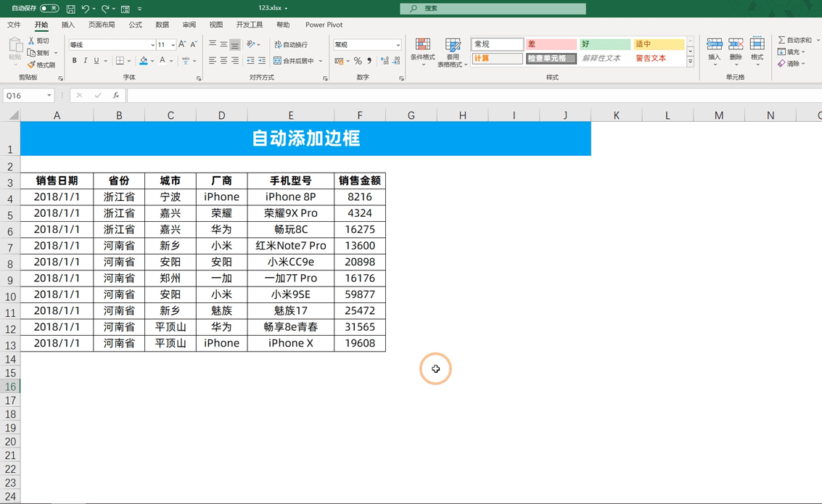Open the font size dropdown showing 11

point(173,45)
